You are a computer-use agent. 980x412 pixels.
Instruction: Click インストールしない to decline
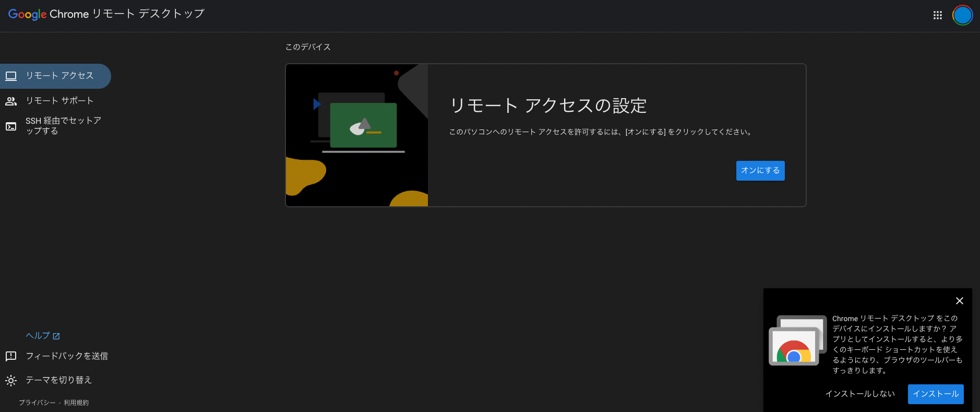pyautogui.click(x=860, y=394)
